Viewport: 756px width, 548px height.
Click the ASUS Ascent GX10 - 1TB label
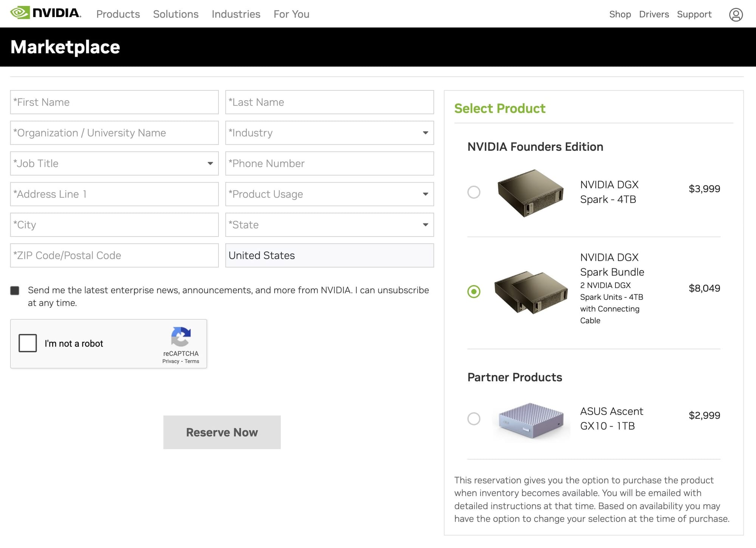tap(611, 418)
